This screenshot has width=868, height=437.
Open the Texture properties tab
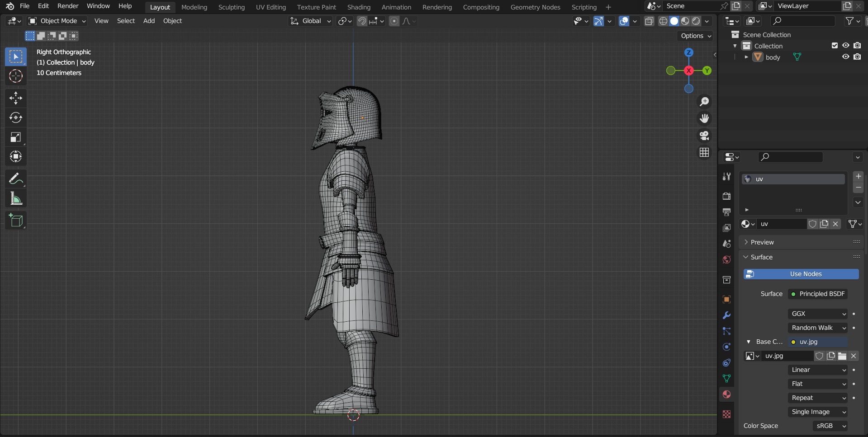(727, 414)
